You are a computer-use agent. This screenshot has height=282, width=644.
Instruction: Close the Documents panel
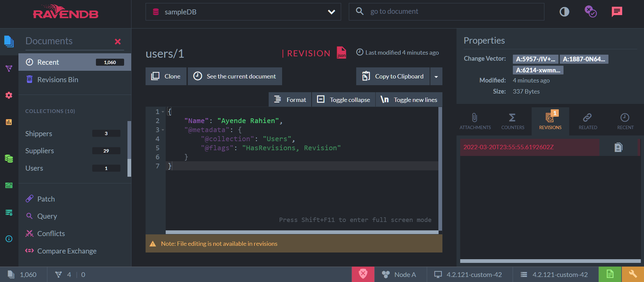pyautogui.click(x=118, y=42)
